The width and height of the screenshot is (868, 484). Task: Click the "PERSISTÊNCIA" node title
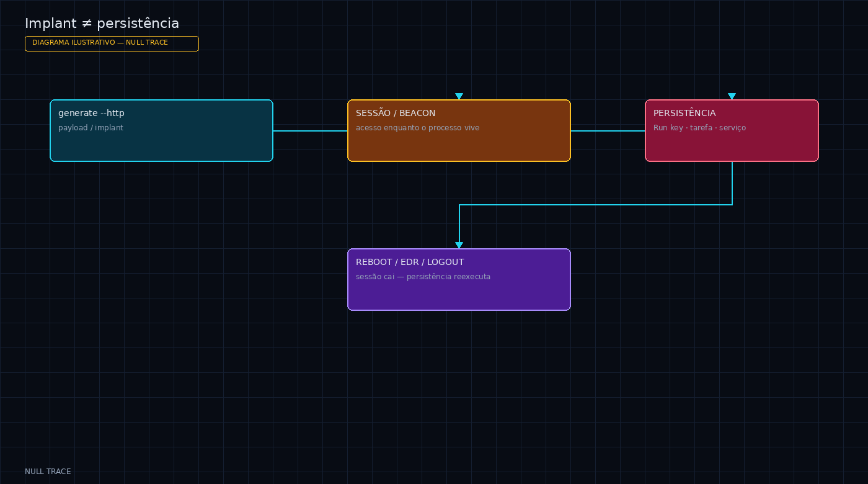pos(684,113)
